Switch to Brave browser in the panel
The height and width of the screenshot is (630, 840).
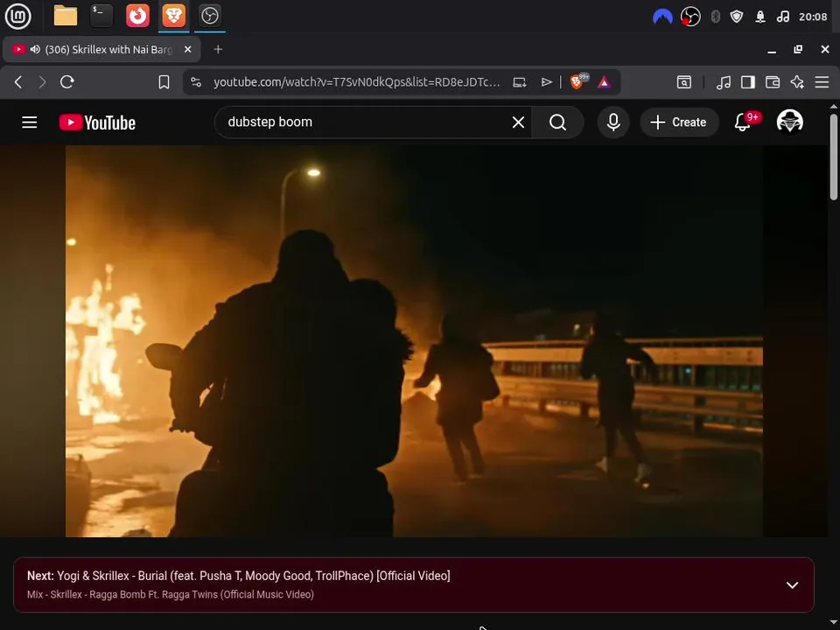173,16
